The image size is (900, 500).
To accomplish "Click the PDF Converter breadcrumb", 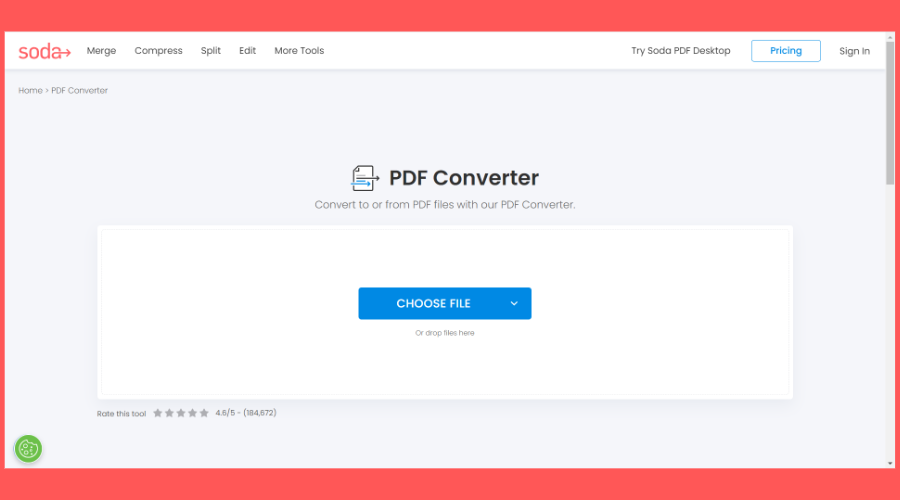I will coord(79,91).
